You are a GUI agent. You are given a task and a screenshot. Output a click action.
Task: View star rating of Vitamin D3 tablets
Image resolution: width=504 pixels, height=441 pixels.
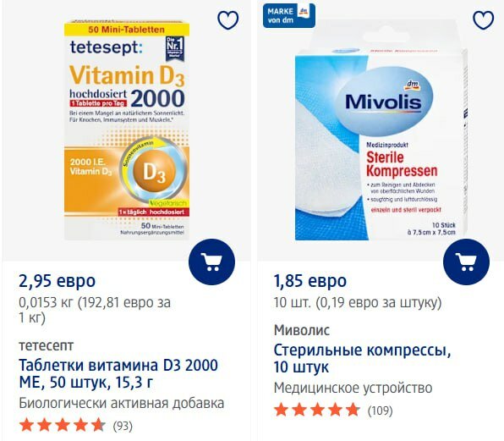pos(62,426)
